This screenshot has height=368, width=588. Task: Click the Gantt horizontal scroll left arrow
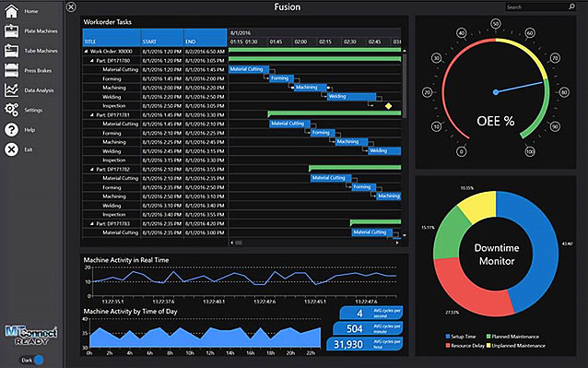pyautogui.click(x=231, y=243)
